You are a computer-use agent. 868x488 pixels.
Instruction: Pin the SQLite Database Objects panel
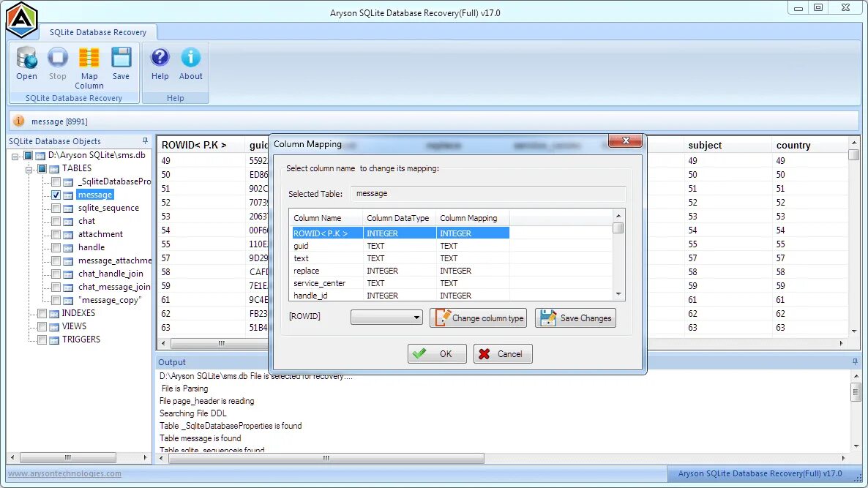point(145,141)
